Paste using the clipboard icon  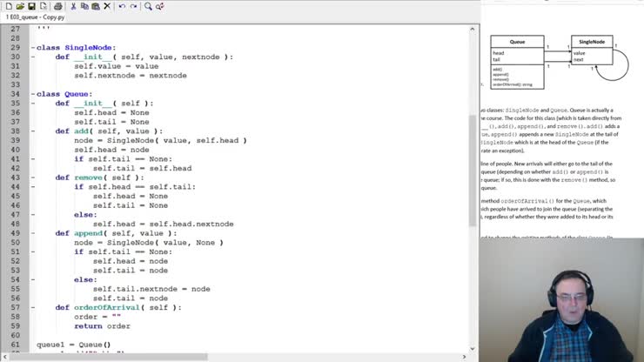click(94, 6)
